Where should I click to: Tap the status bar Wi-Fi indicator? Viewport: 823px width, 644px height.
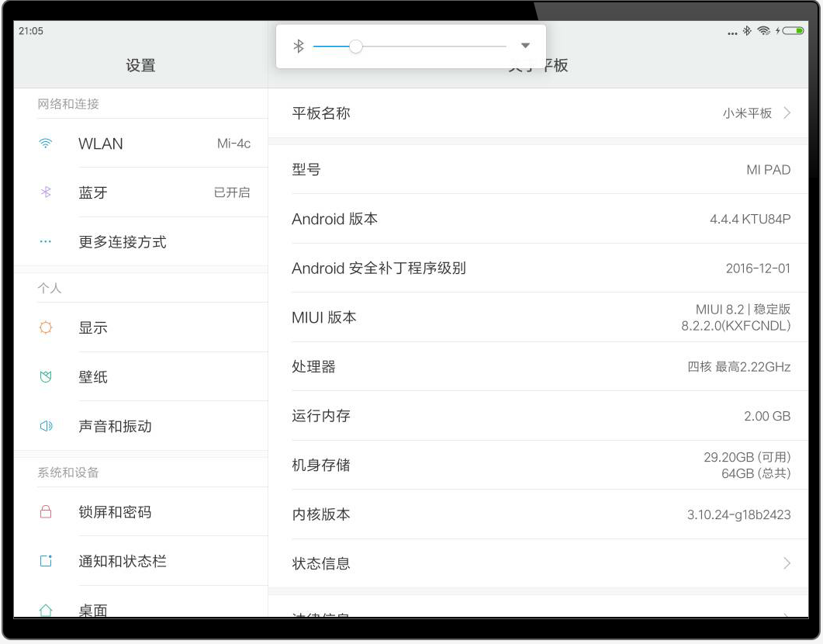click(x=764, y=31)
